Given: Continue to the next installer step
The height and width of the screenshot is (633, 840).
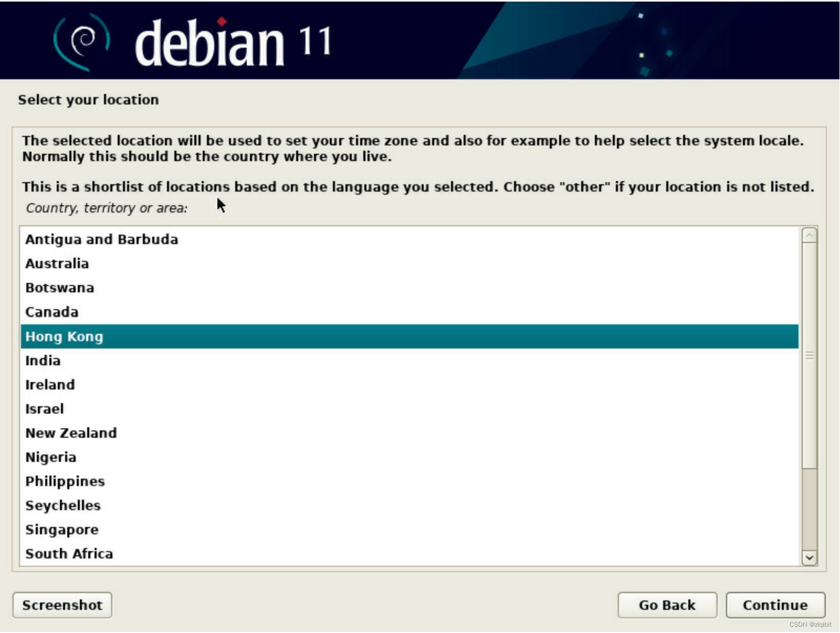Looking at the screenshot, I should point(775,605).
